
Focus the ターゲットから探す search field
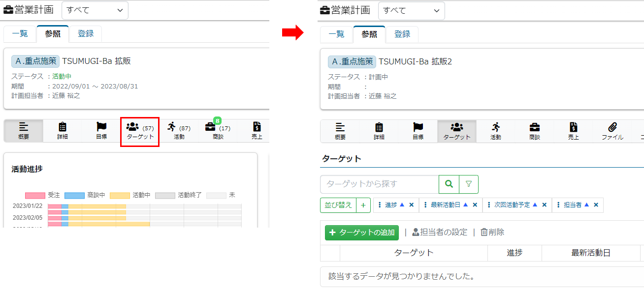[380, 184]
